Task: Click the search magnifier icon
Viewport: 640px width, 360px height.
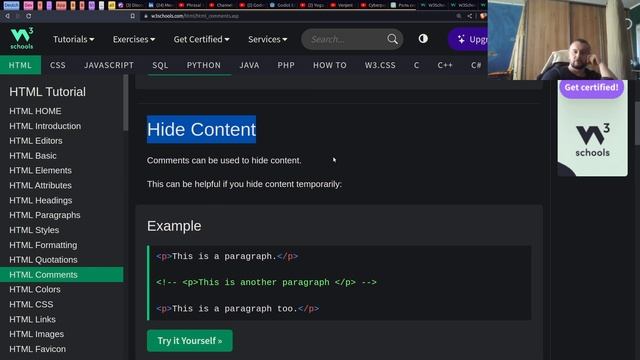Action: pos(392,39)
